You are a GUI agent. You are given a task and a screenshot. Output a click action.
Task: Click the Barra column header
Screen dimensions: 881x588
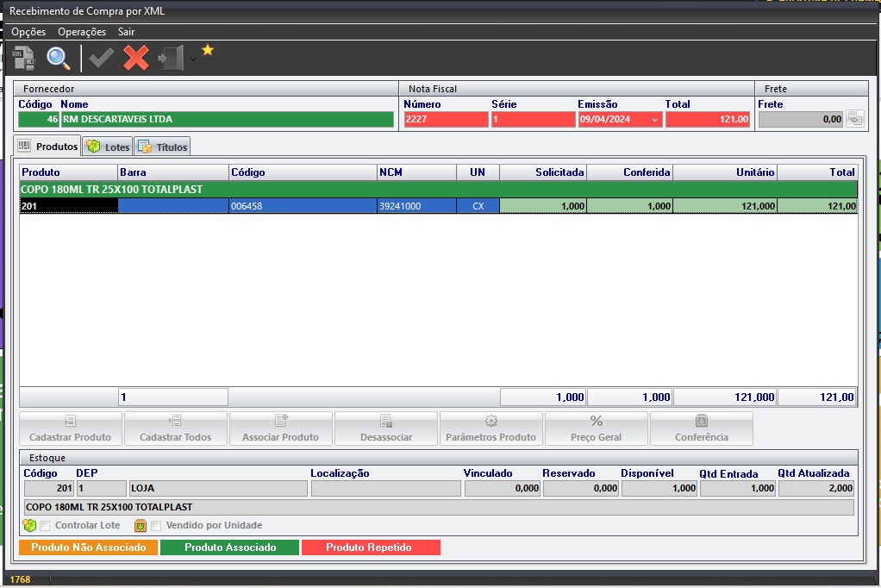(x=173, y=172)
